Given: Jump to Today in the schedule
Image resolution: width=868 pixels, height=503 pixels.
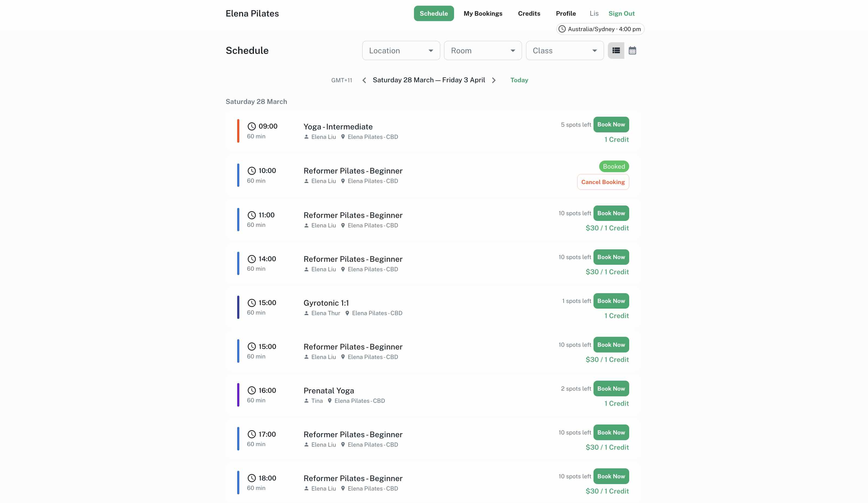Looking at the screenshot, I should [x=519, y=80].
